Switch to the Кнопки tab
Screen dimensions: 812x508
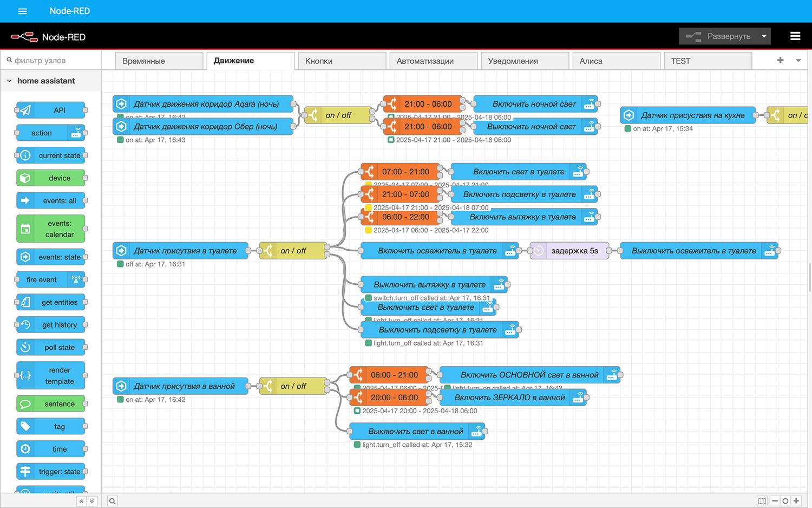click(x=342, y=61)
